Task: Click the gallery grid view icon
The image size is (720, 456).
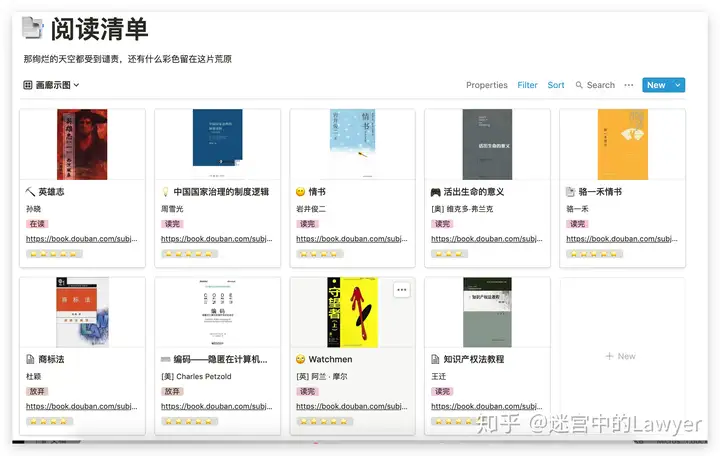Action: pyautogui.click(x=28, y=85)
